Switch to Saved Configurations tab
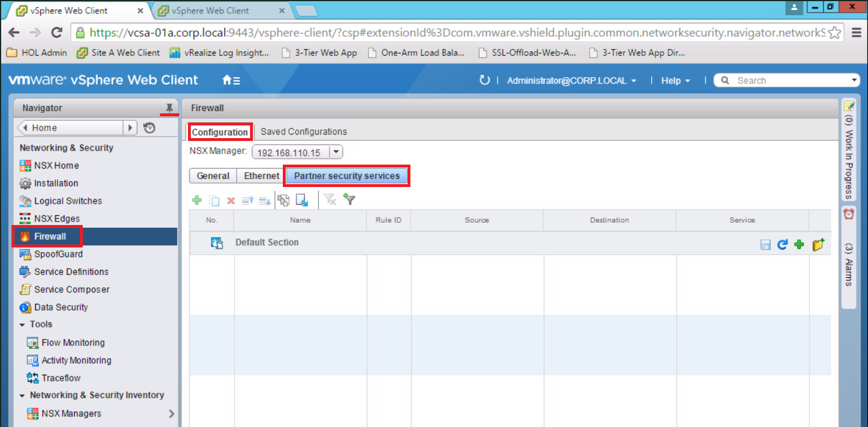This screenshot has height=427, width=868. point(304,132)
